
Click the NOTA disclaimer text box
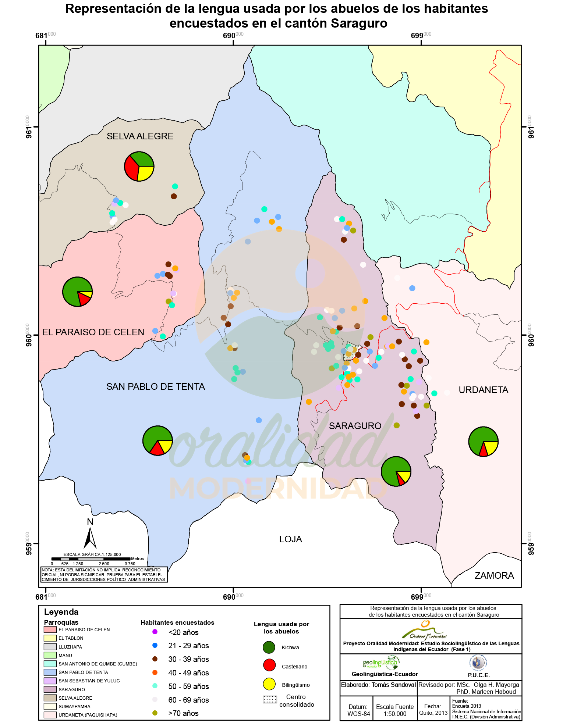click(104, 575)
